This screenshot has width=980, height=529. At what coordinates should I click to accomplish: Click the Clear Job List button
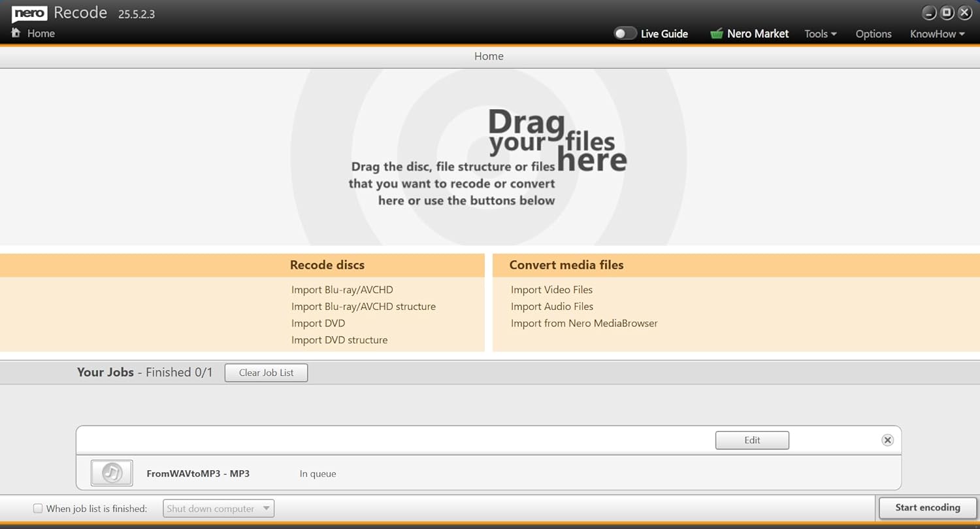(266, 373)
